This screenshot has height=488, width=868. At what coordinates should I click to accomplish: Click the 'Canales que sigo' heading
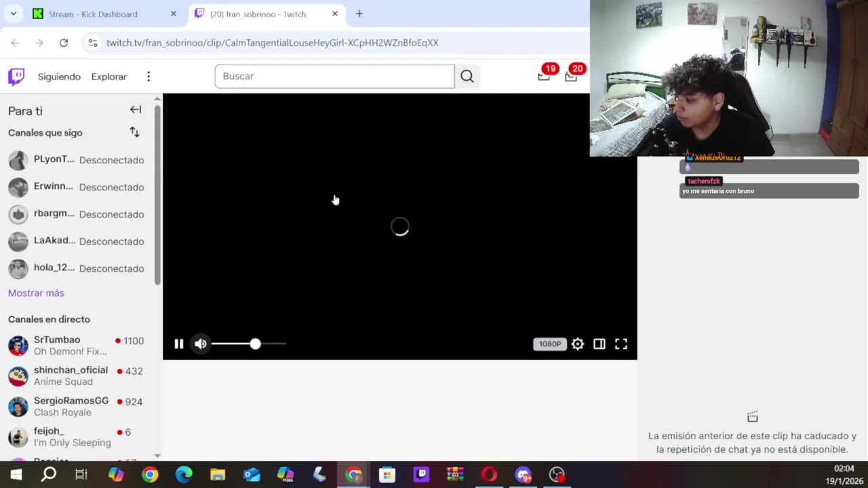(45, 133)
